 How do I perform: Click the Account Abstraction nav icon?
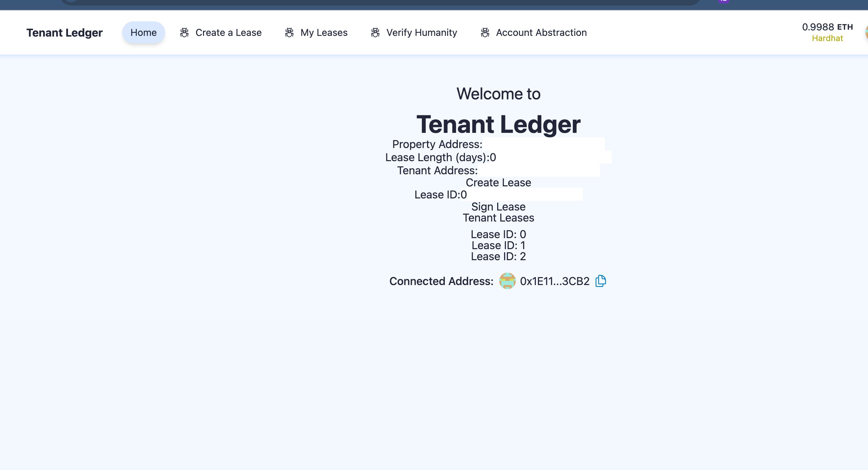point(485,32)
